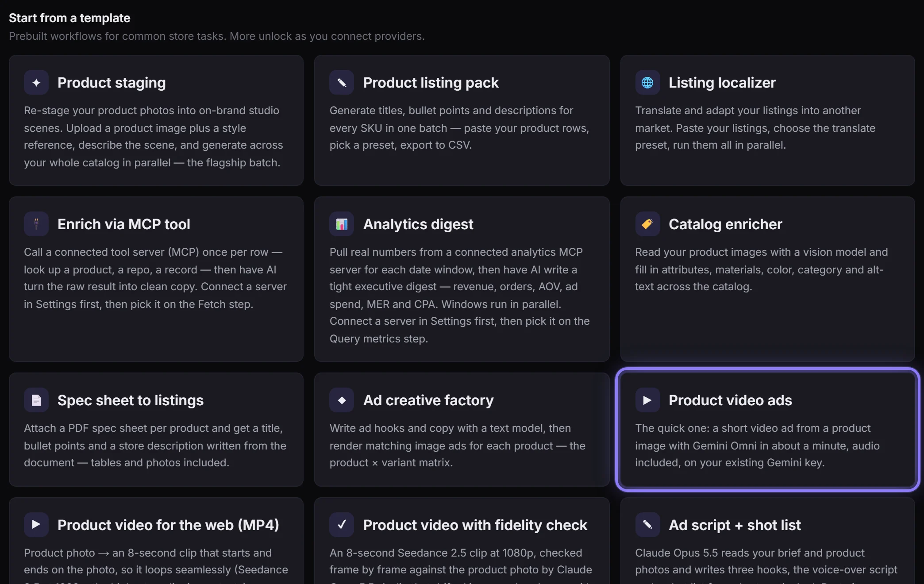Viewport: 924px width, 584px height.
Task: Open the Product staging template title
Action: pos(112,83)
